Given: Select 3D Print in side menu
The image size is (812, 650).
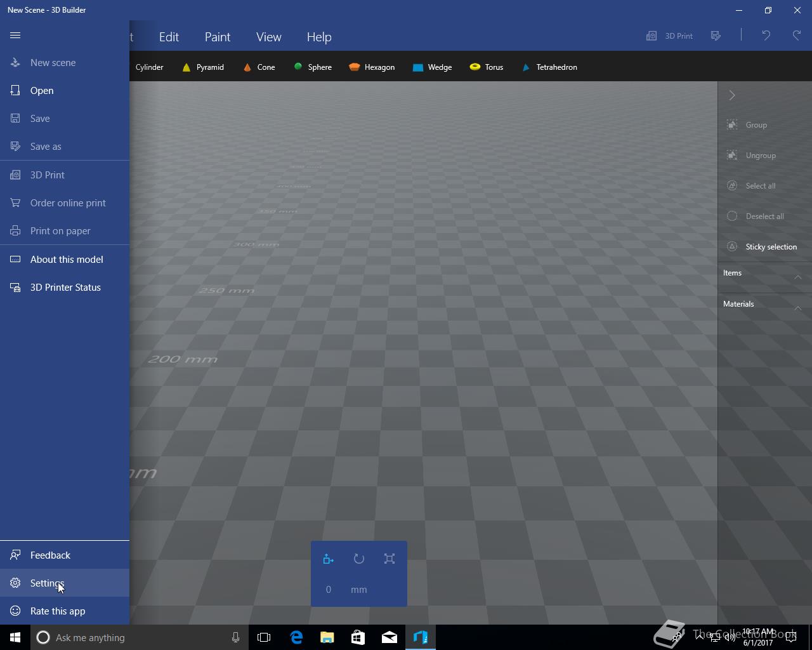Looking at the screenshot, I should [x=65, y=175].
